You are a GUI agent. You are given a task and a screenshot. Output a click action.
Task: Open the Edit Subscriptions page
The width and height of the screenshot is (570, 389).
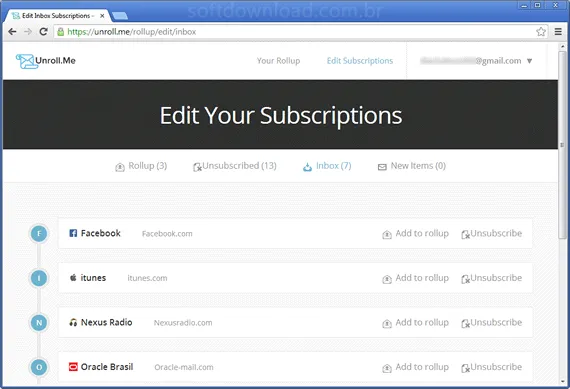(x=360, y=61)
